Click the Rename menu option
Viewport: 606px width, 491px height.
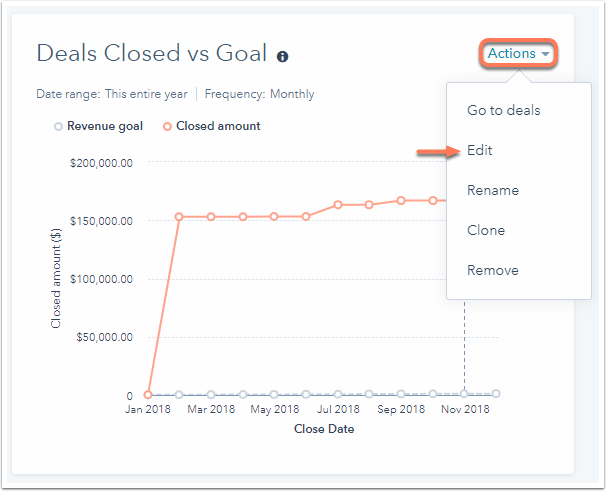pos(492,190)
